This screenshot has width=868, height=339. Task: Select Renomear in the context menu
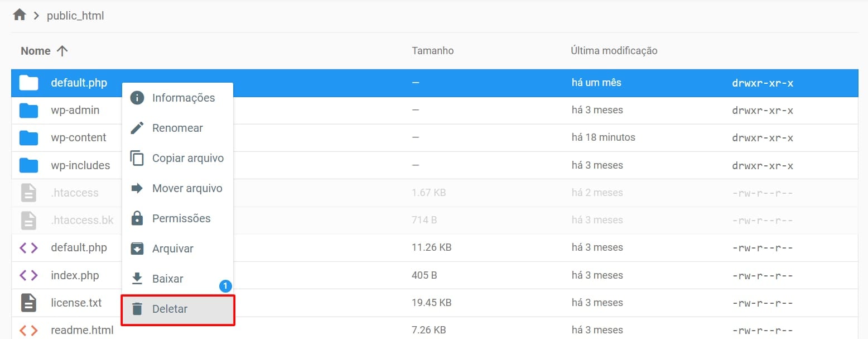177,128
